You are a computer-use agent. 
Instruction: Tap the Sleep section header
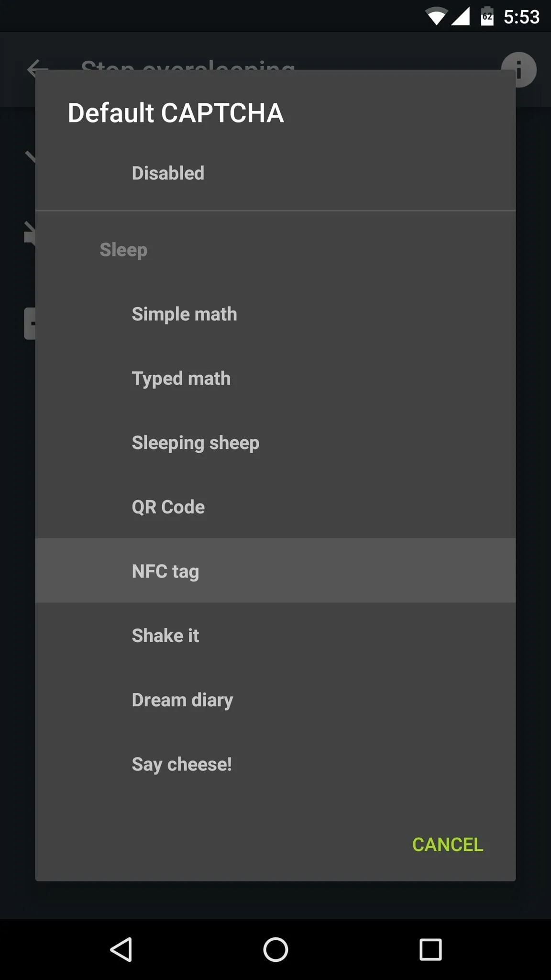pos(123,250)
